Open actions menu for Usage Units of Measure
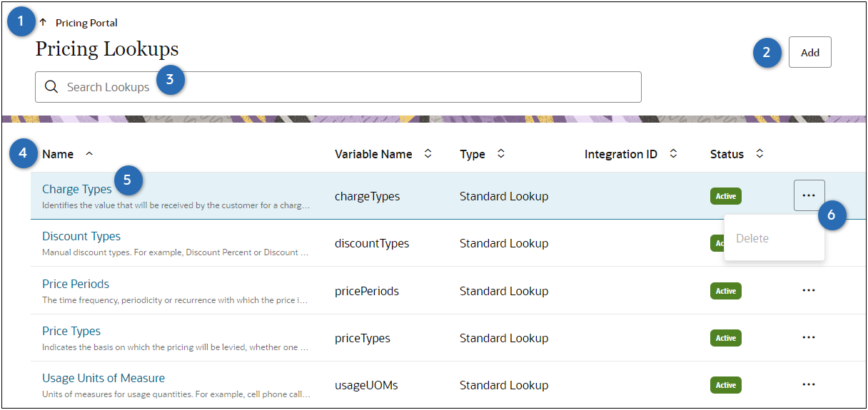Image resolution: width=868 pixels, height=410 pixels. coord(809,384)
